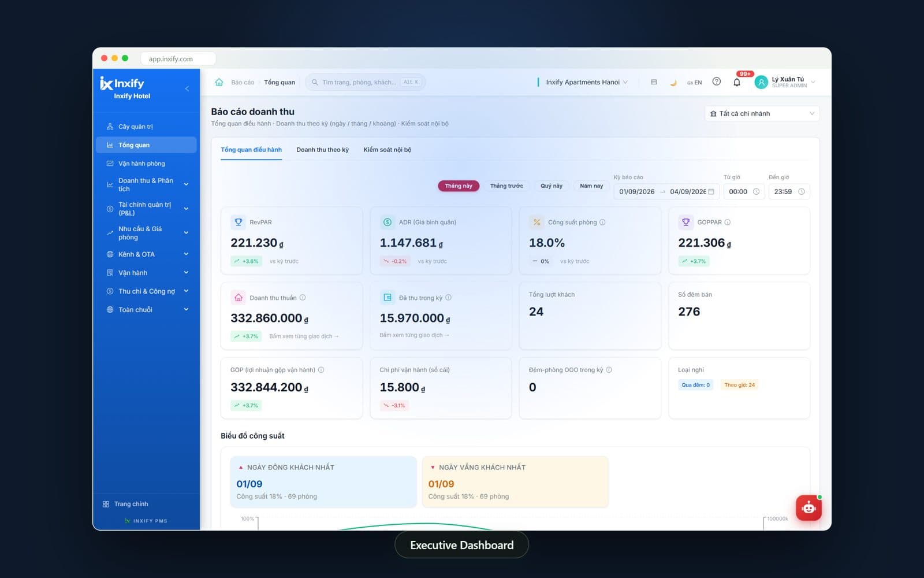Screen dimensions: 924x578
Task: Select the Tháng trước period
Action: [x=506, y=186]
